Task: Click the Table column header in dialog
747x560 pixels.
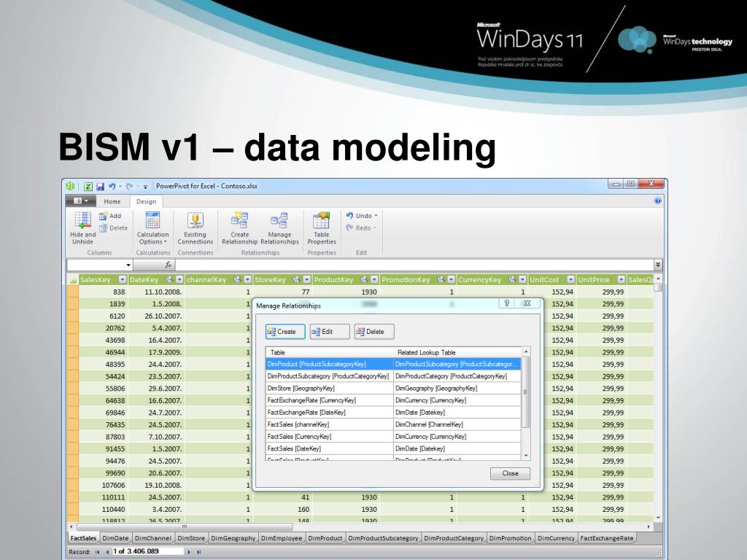Action: click(x=329, y=352)
